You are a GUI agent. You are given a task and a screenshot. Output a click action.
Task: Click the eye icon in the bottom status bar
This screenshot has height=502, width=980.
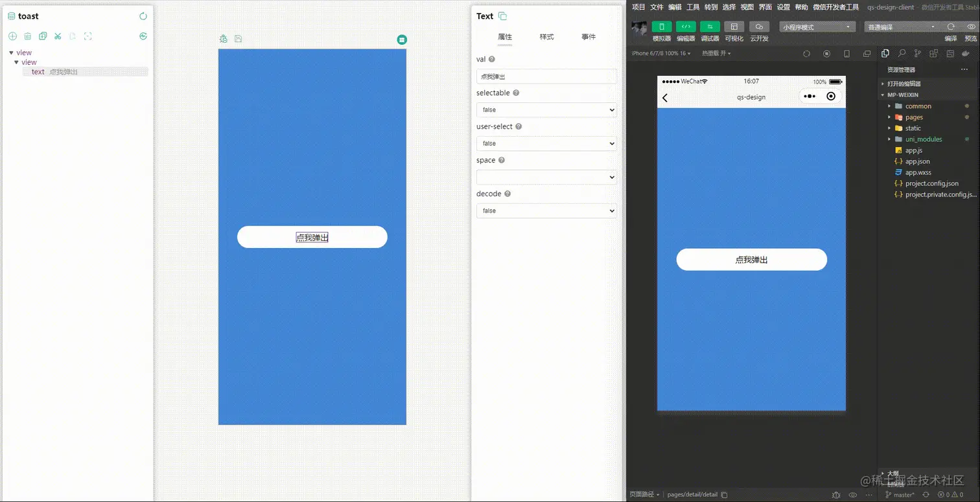(x=852, y=495)
